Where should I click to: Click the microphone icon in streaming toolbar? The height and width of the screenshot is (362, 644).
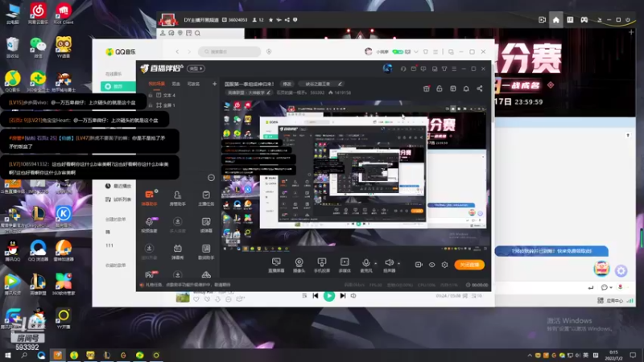tap(365, 263)
